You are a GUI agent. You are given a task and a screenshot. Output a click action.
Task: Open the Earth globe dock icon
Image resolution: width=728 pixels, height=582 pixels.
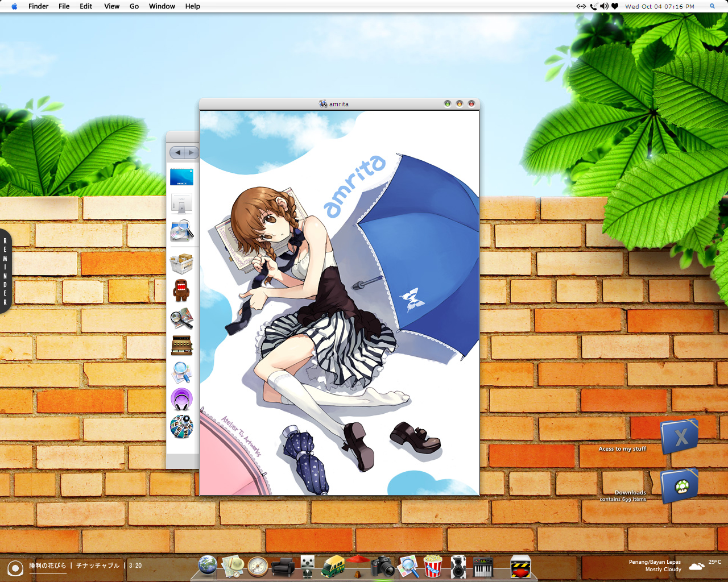(x=208, y=566)
